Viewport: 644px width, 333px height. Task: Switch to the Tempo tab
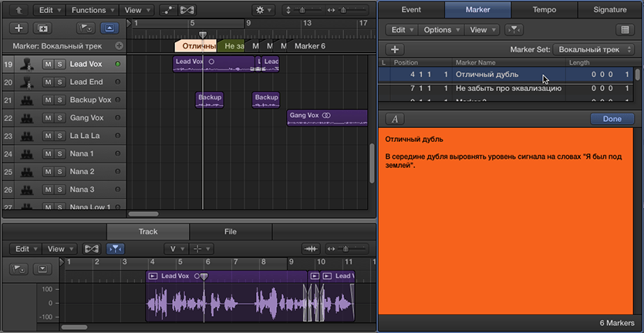click(545, 10)
